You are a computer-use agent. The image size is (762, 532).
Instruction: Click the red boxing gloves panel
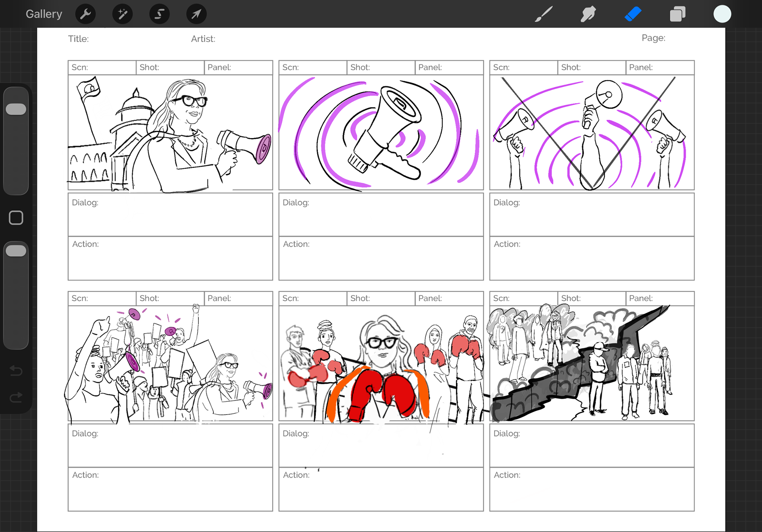[x=381, y=363]
